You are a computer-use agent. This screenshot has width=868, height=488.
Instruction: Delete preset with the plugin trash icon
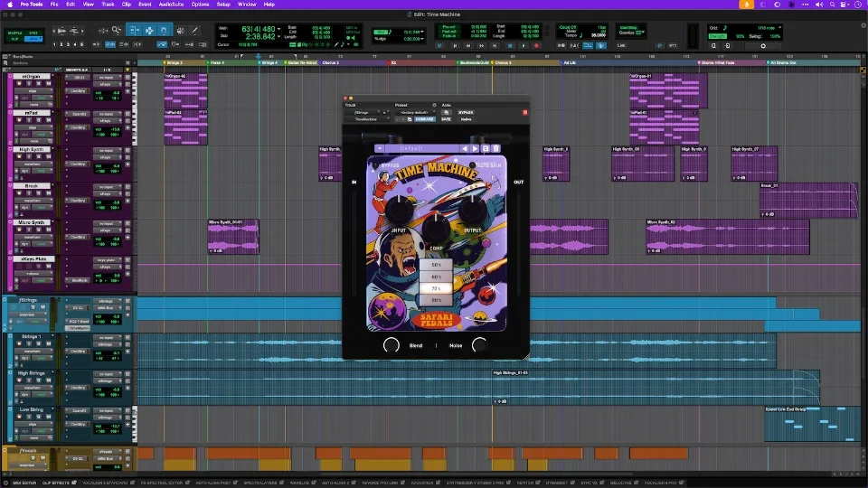(495, 148)
